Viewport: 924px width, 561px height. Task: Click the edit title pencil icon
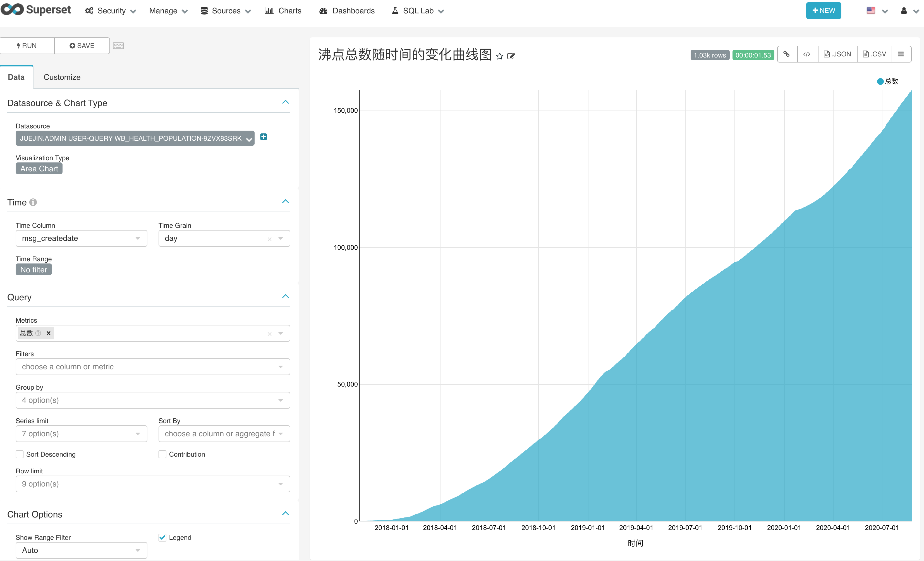(511, 56)
